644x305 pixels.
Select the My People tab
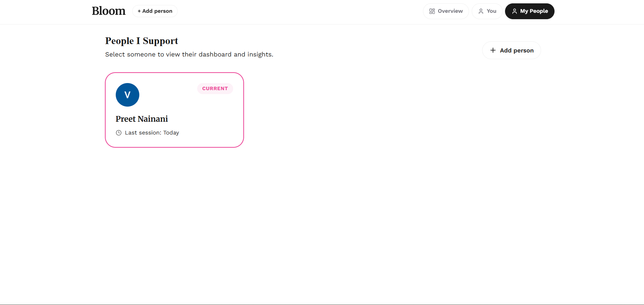tap(530, 11)
